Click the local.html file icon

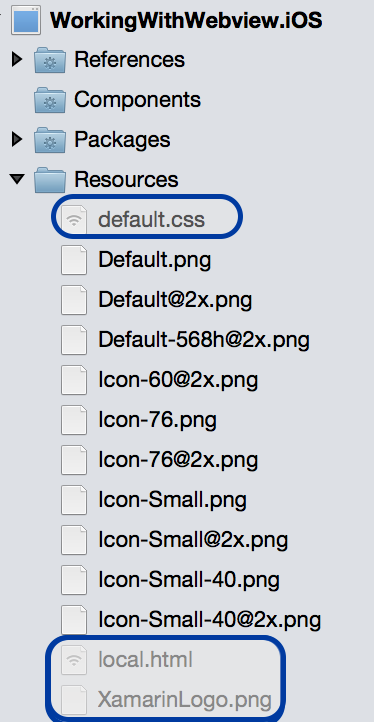(74, 660)
